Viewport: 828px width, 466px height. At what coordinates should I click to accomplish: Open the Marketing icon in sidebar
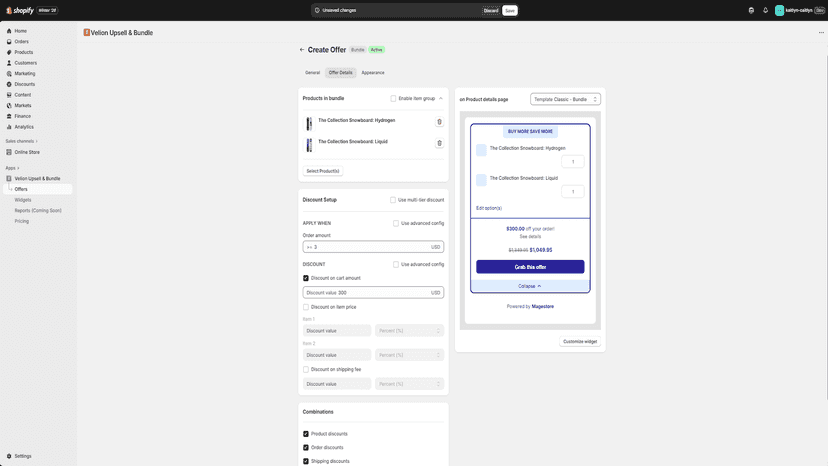click(x=9, y=73)
